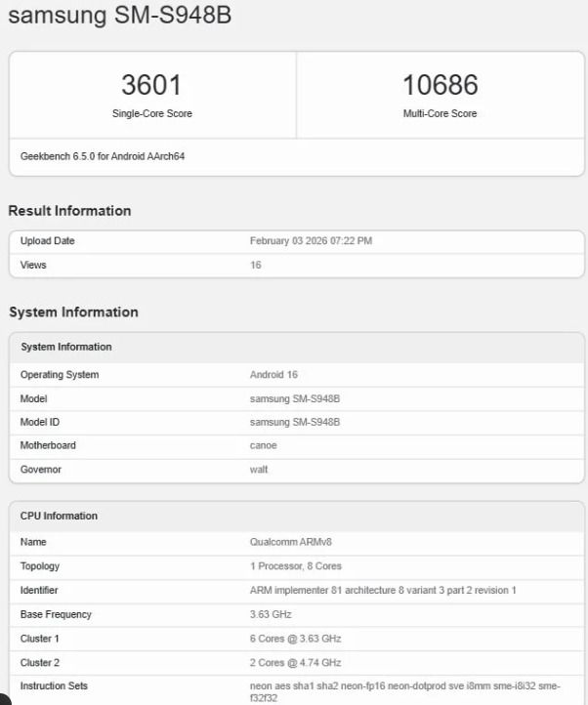Screen dimensions: 588x705
Task: Click the Result Information heading
Action: (69, 211)
